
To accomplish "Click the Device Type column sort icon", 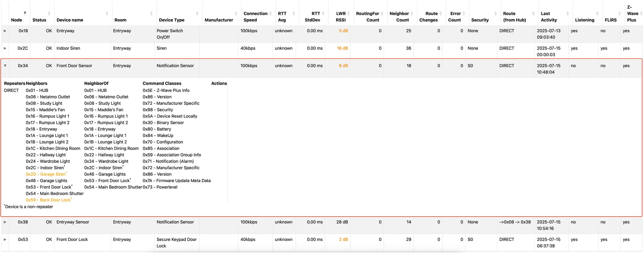I will point(197,13).
